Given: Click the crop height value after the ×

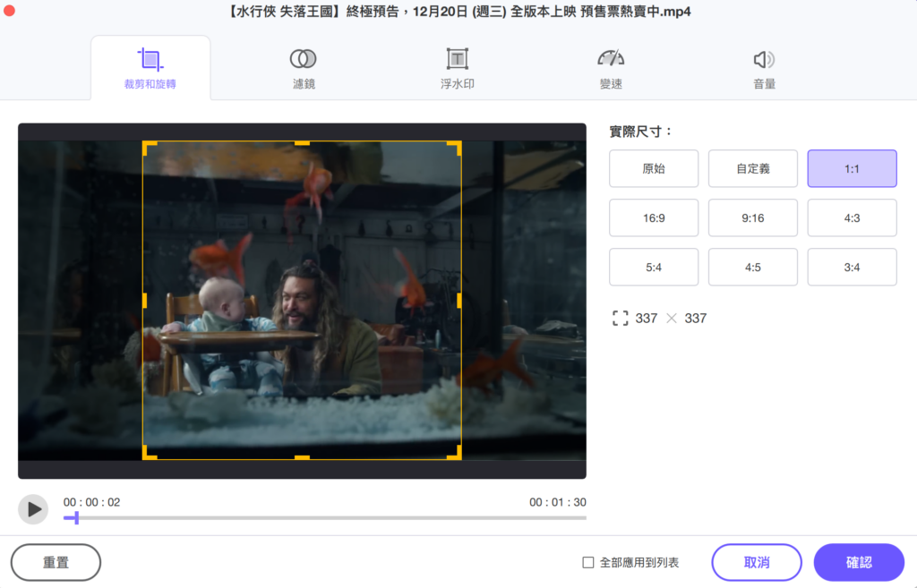Looking at the screenshot, I should point(695,319).
